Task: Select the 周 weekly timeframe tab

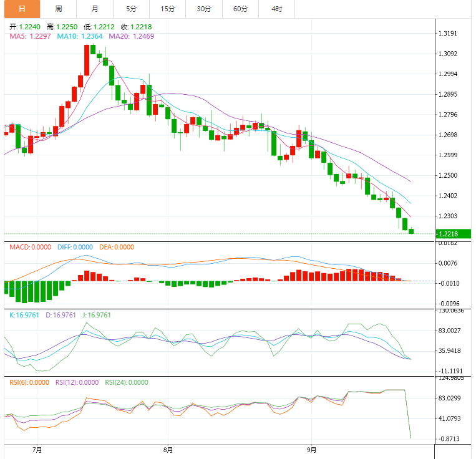Action: (58, 9)
